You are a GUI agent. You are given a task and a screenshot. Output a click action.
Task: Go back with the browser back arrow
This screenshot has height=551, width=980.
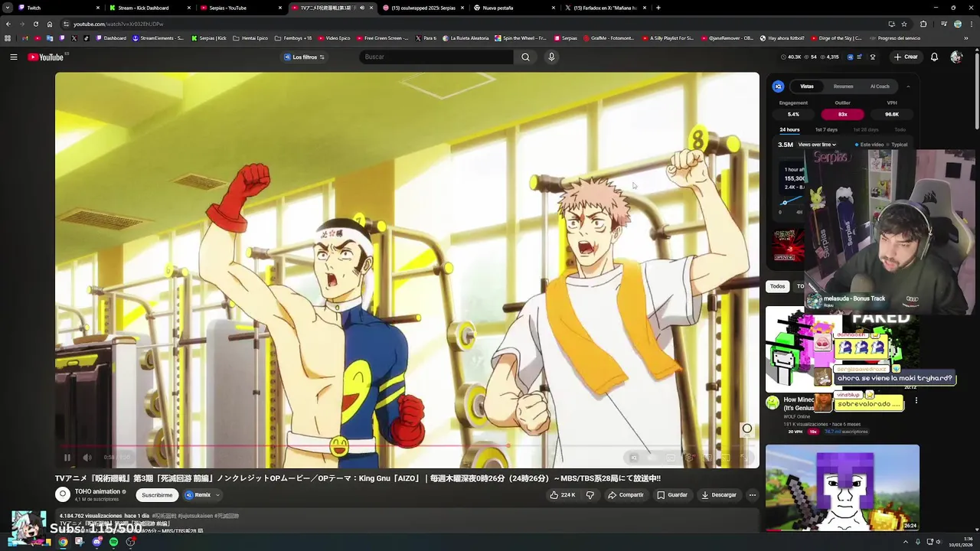coord(8,24)
